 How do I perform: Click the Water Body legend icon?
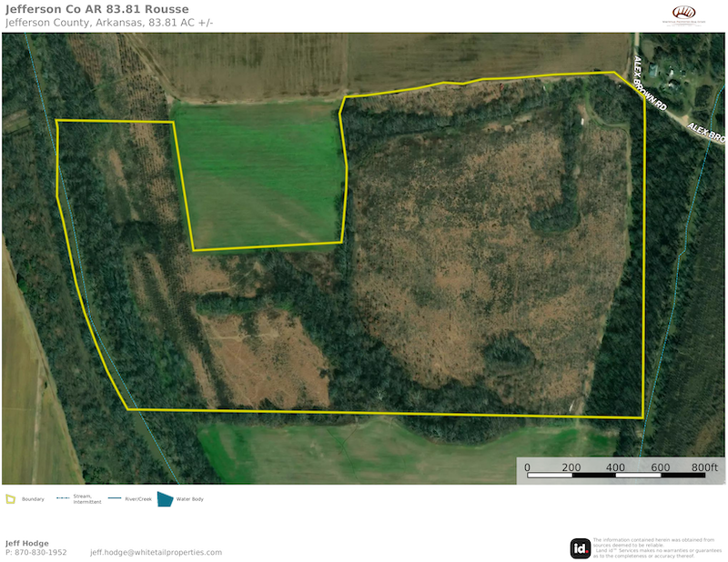[x=165, y=498]
